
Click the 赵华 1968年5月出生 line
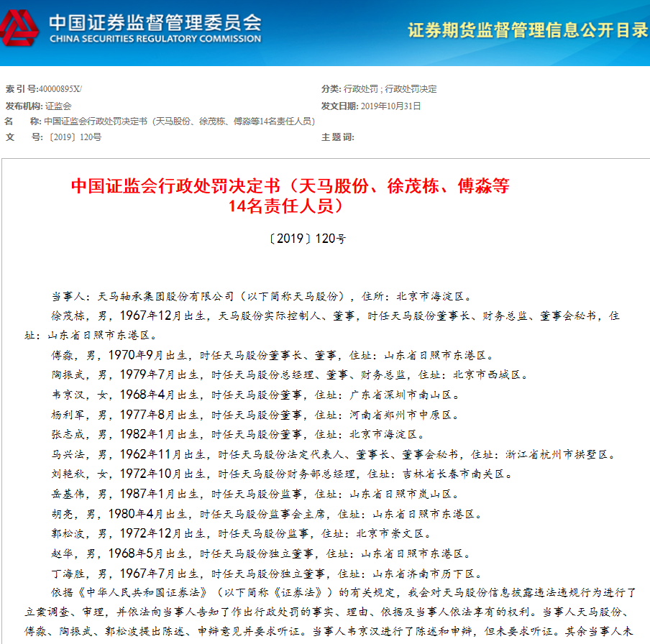pyautogui.click(x=261, y=553)
